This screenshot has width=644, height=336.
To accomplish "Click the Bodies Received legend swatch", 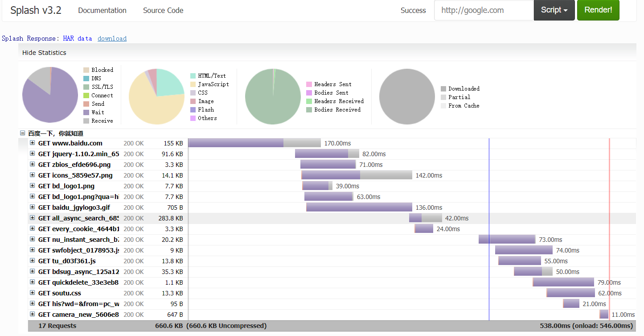I will click(309, 110).
